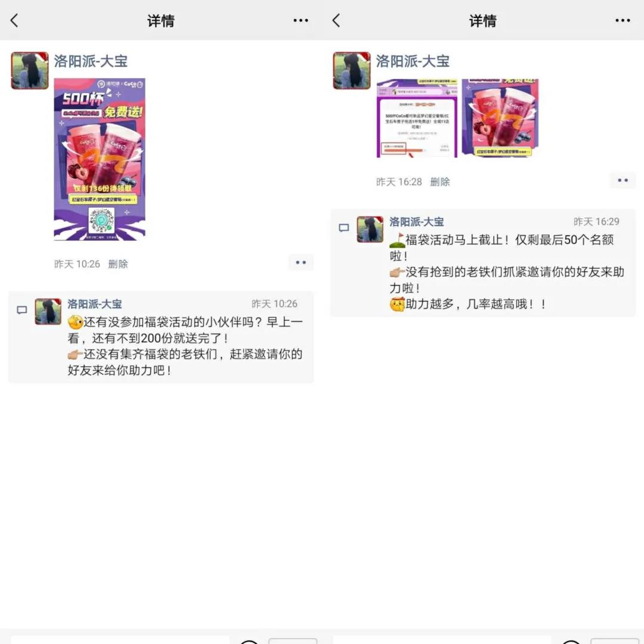Open the three-dot header menu in right panel
The height and width of the screenshot is (644, 644).
[x=623, y=21]
